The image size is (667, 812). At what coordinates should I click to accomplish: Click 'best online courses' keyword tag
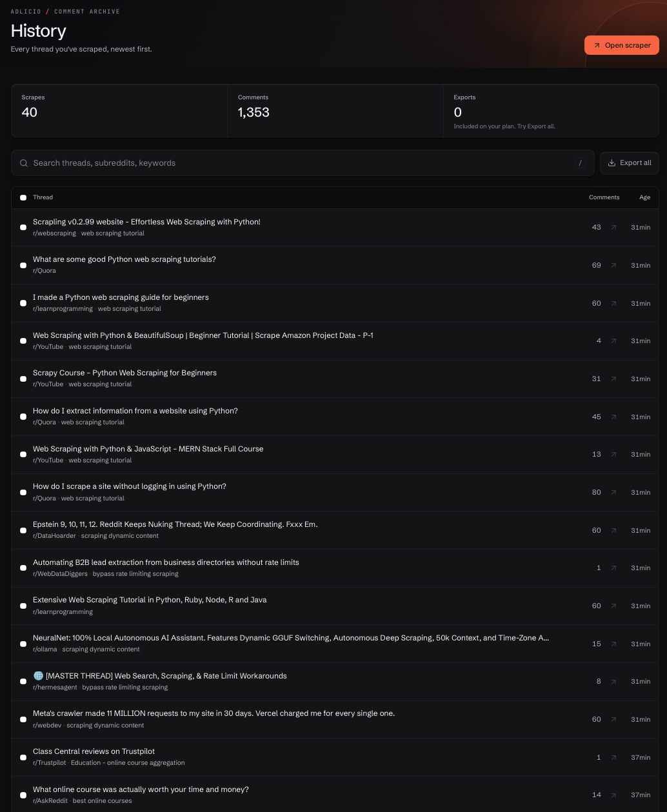click(102, 801)
